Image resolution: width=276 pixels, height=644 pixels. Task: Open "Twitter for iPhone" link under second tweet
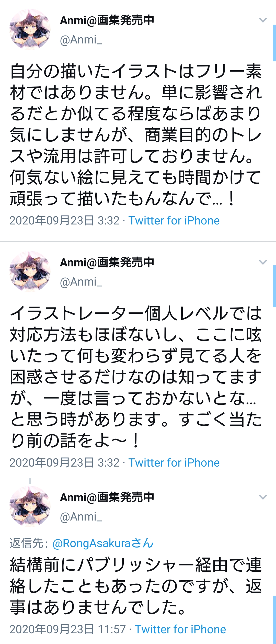[x=174, y=462]
